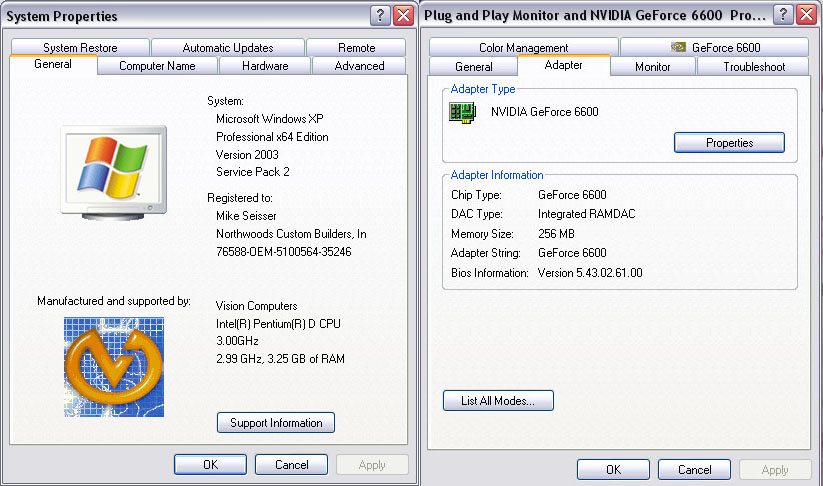
Task: Click List All Modes button
Action: [498, 401]
